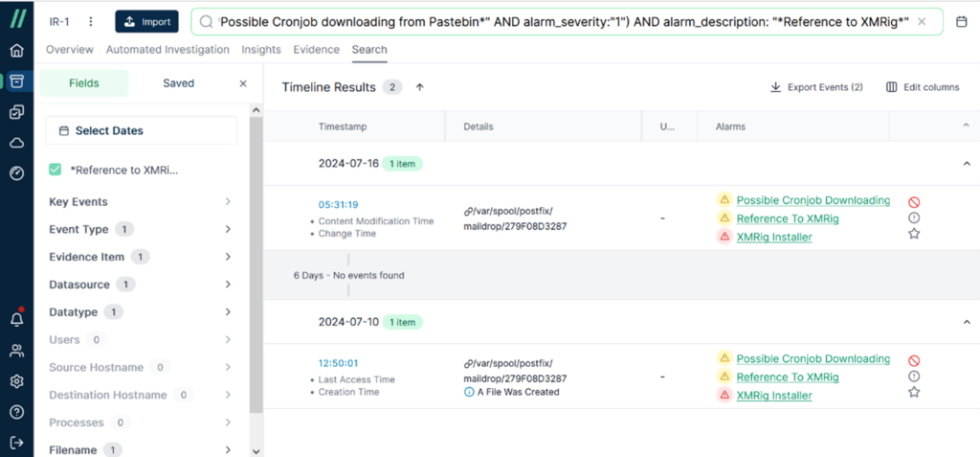The image size is (980, 457).
Task: Switch to the Fields tab
Action: point(84,83)
